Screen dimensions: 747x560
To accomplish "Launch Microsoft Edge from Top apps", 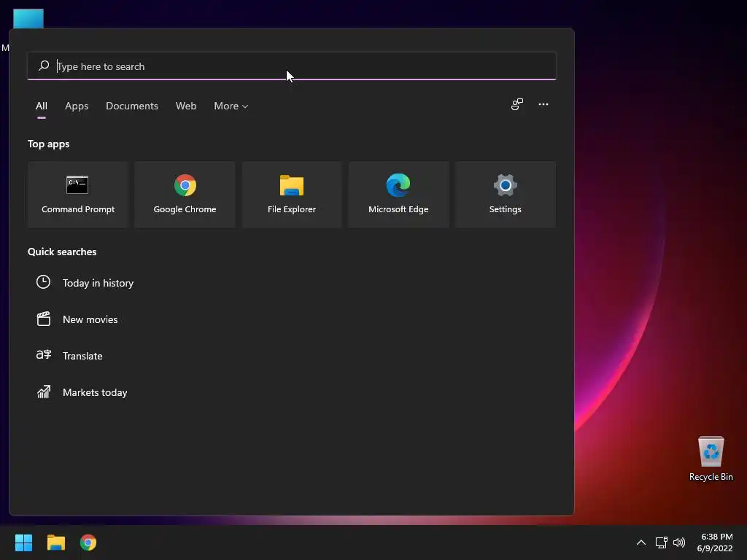I will (398, 194).
